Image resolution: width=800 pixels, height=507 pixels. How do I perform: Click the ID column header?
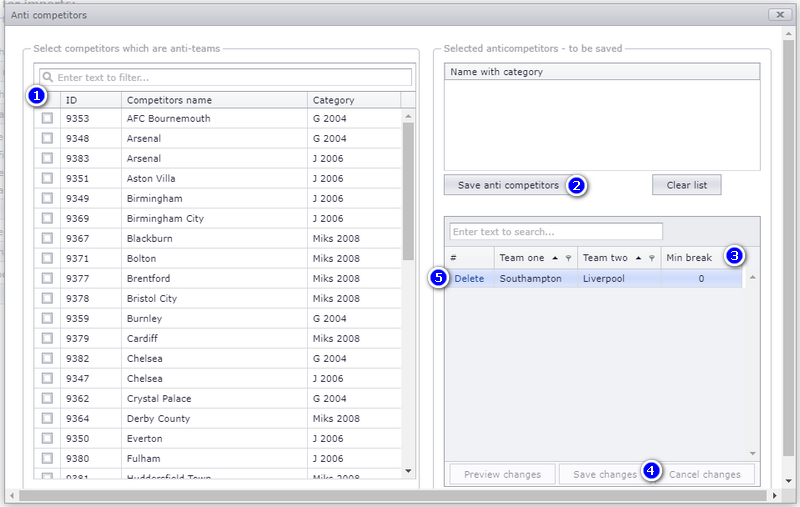[x=91, y=100]
